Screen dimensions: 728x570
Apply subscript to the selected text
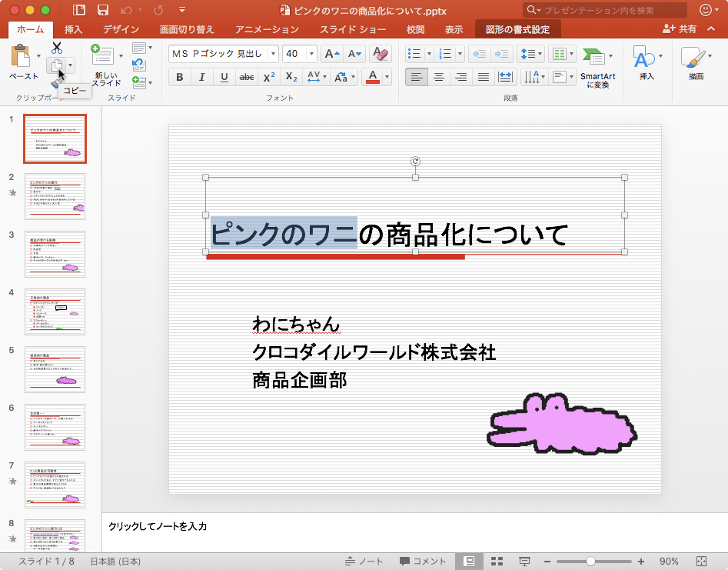click(291, 76)
